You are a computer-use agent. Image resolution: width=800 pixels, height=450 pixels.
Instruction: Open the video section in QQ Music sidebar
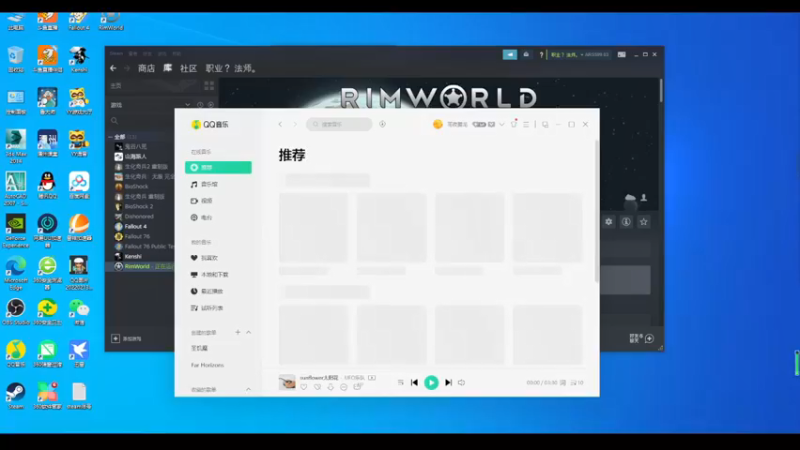pos(202,201)
